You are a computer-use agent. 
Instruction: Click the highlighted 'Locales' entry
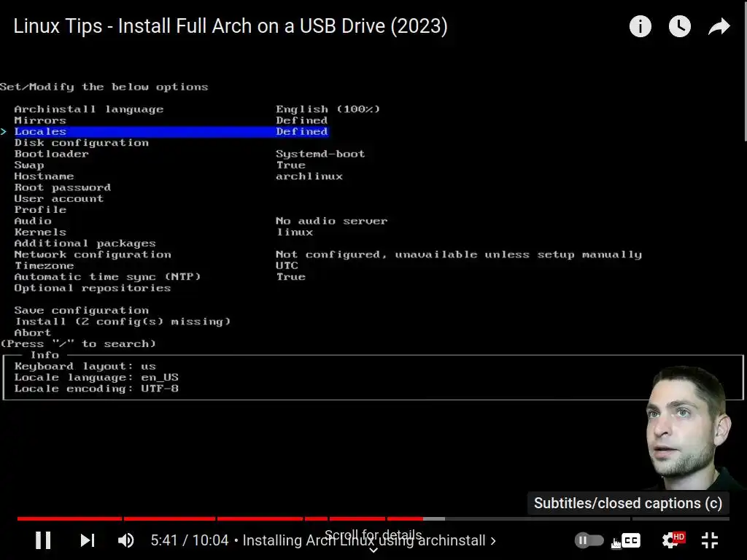[171, 131]
